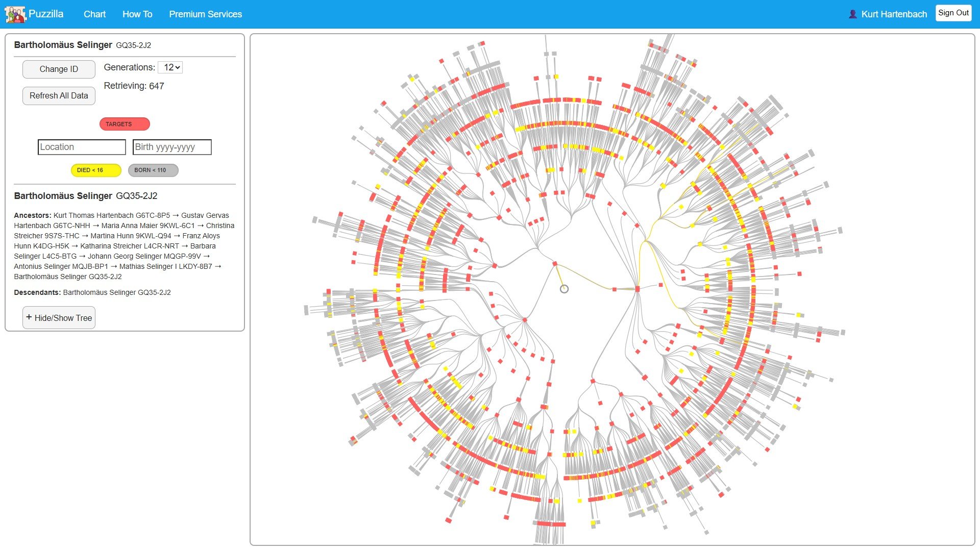Screen dimensions: 980x551
Task: Open the Chart menu
Action: pyautogui.click(x=94, y=14)
